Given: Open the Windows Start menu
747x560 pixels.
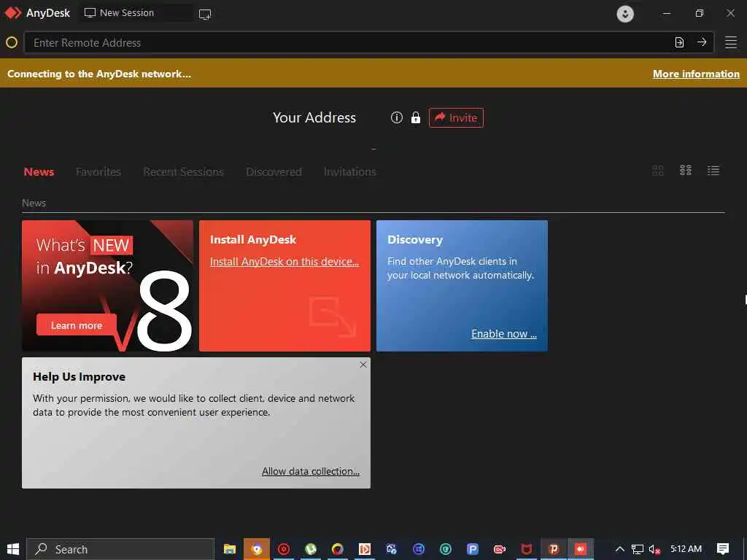Looking at the screenshot, I should click(13, 549).
